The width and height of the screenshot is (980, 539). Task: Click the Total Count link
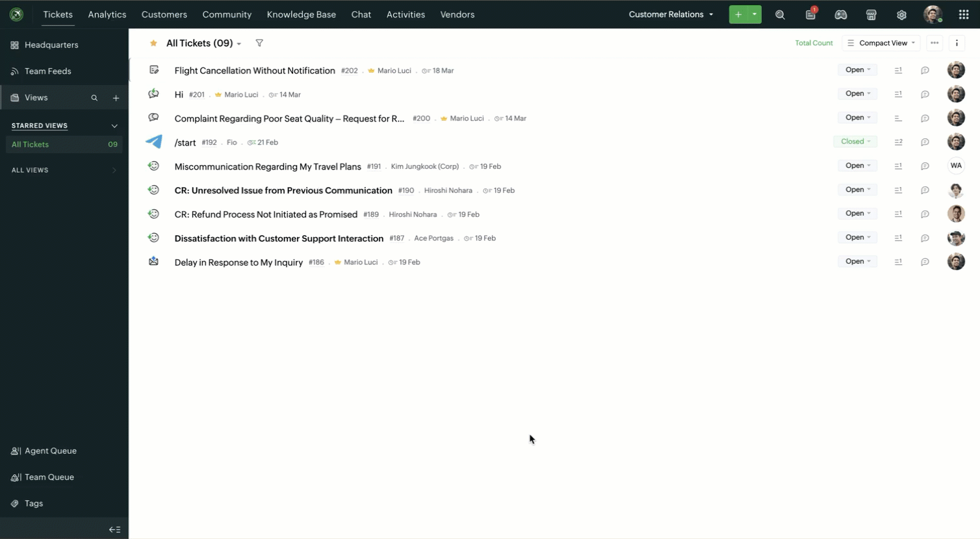coord(814,43)
